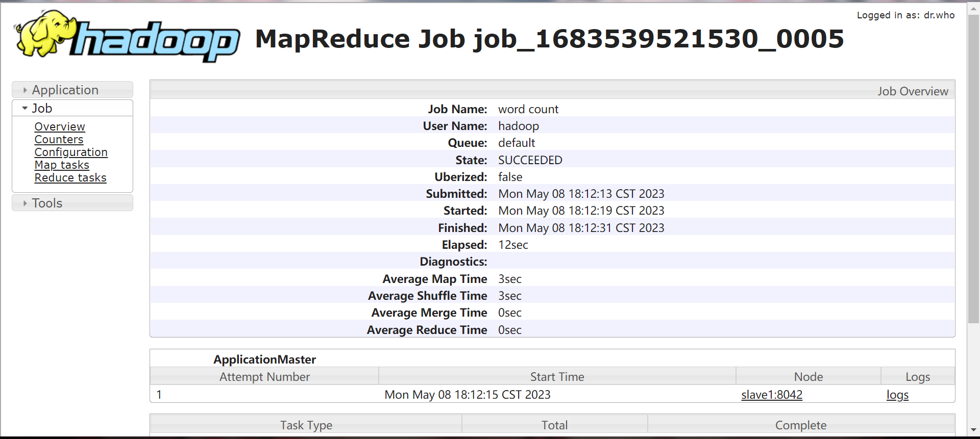Click the scrollbar down arrow
980x439 pixels.
[973, 430]
